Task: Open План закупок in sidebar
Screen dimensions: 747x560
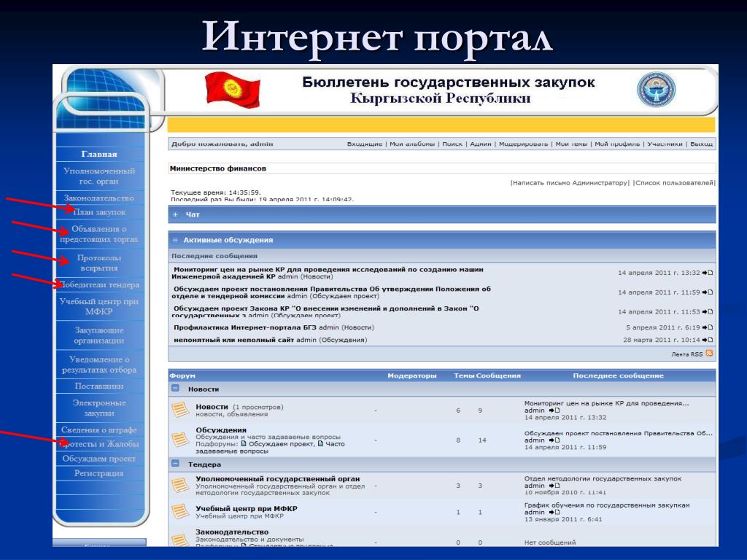Action: (x=99, y=212)
